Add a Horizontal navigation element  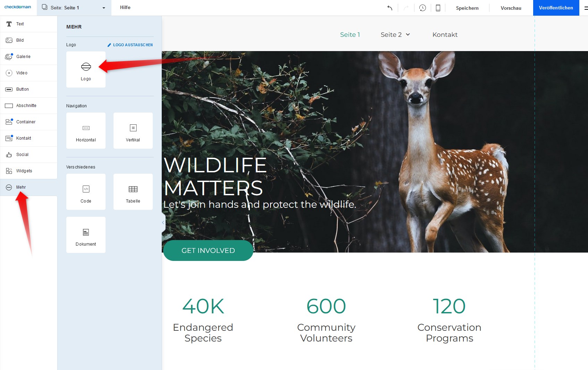(x=86, y=131)
